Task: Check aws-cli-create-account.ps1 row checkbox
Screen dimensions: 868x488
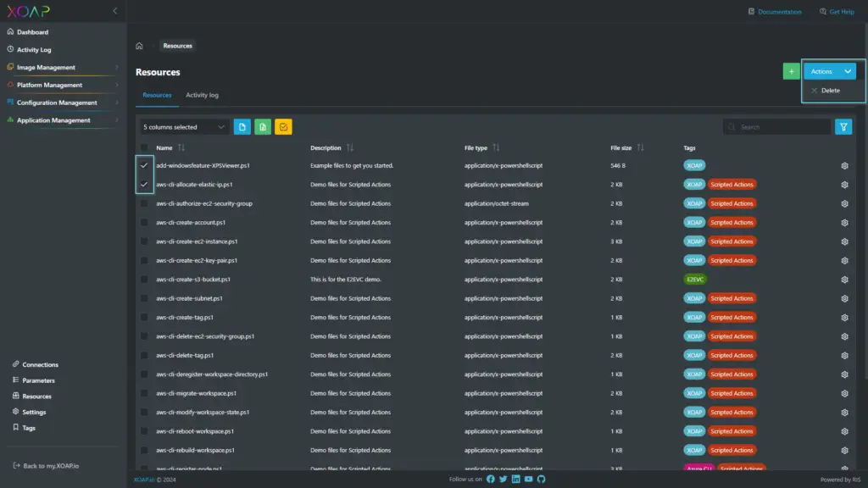Action: [144, 223]
